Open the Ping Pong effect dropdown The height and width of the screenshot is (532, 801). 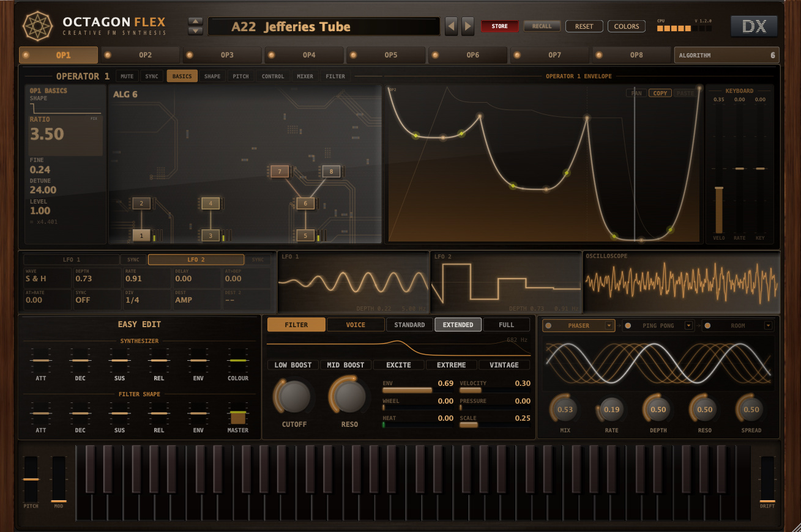688,326
